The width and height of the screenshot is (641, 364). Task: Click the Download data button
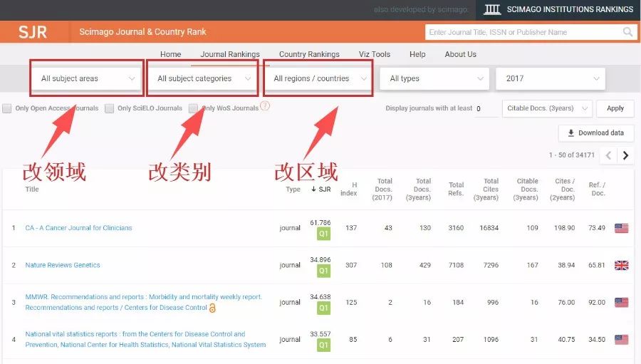point(596,133)
